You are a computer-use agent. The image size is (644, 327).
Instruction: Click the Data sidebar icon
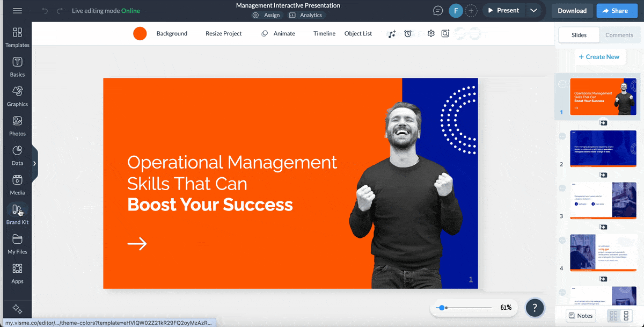click(17, 154)
